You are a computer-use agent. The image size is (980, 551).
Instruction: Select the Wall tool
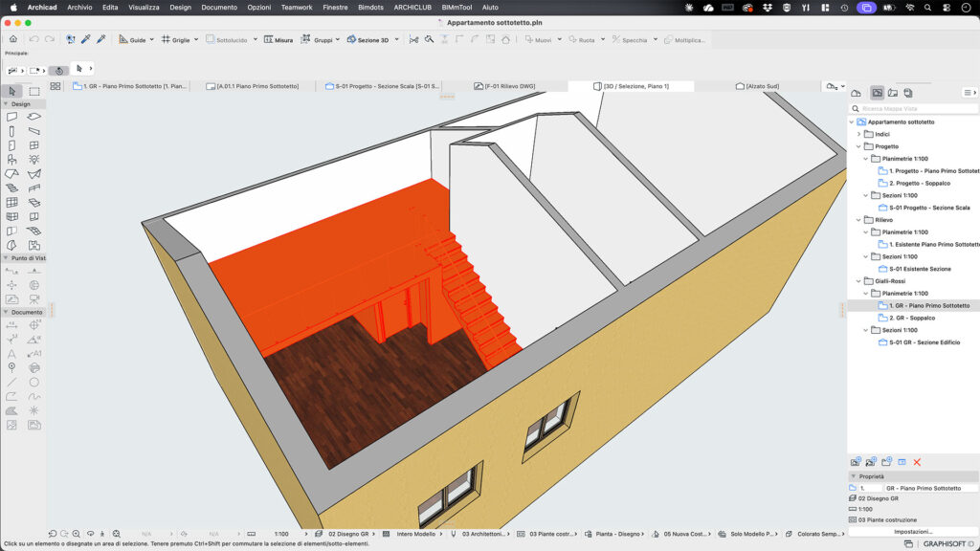11,117
